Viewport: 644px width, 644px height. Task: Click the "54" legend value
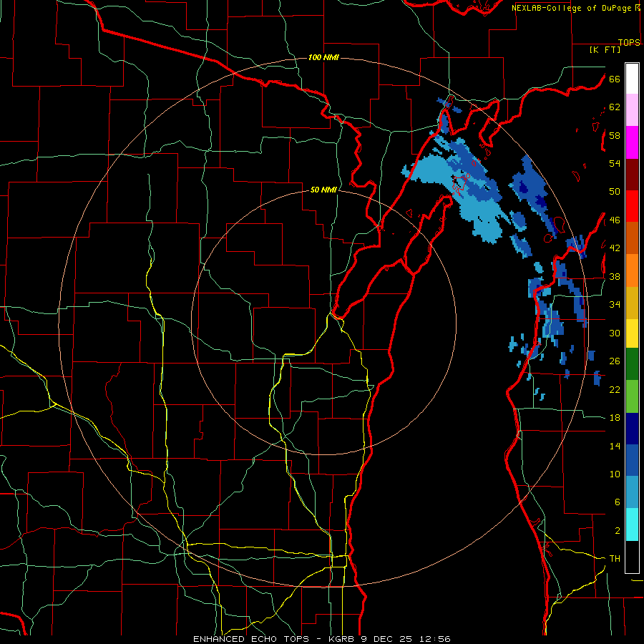point(615,163)
